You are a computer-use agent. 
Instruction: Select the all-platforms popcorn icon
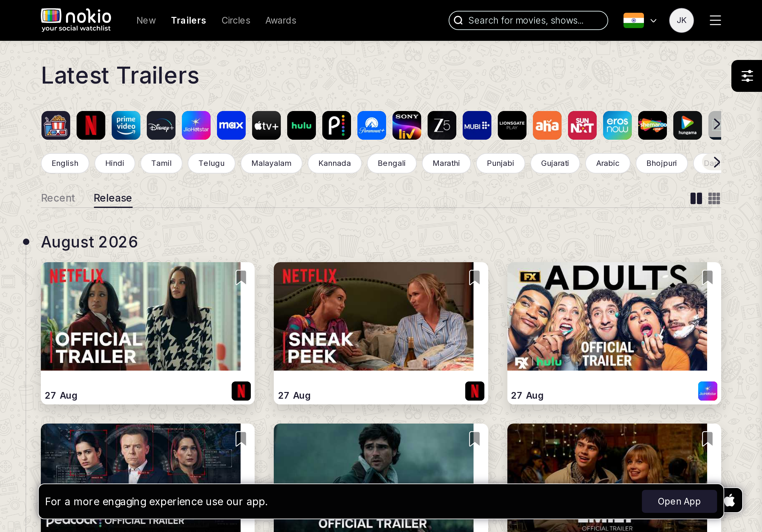(x=56, y=125)
